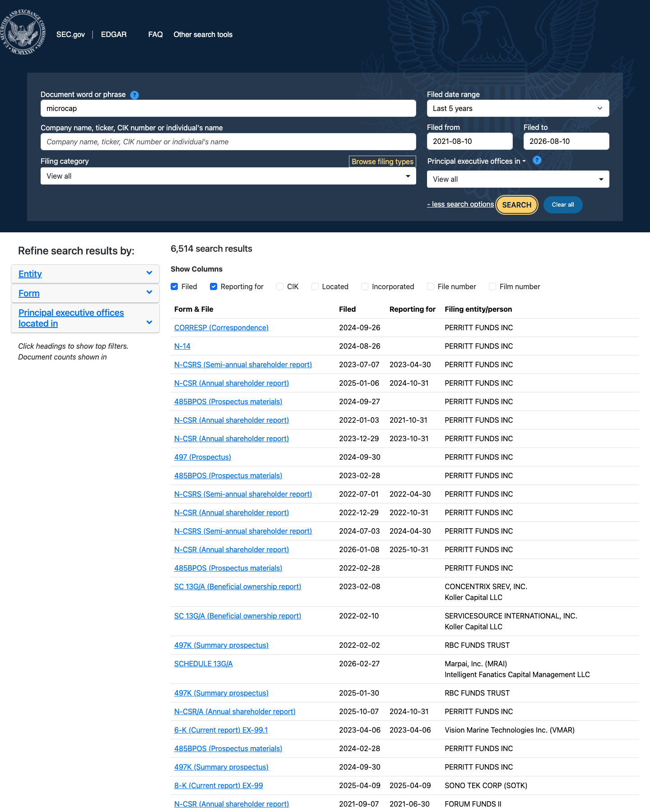This screenshot has height=812, width=650.
Task: Open 497K link filed 2022-02-02
Action: 221,645
